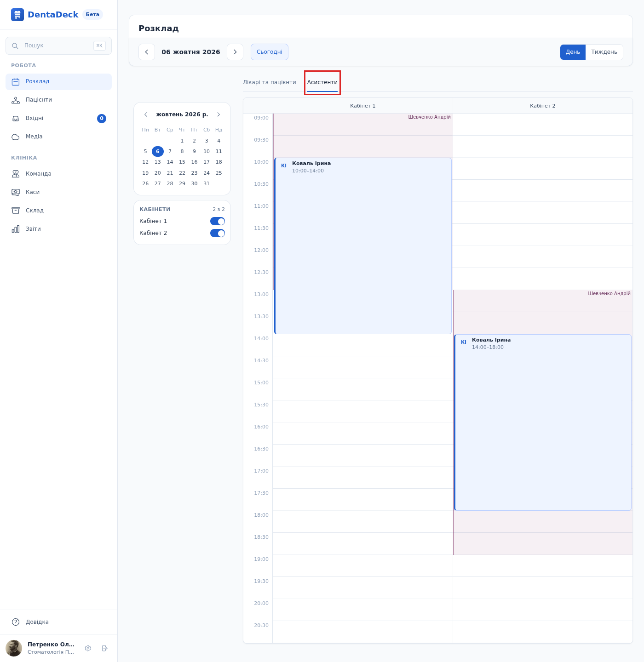This screenshot has width=644, height=662.
Task: Toggle the Кабінет 1 switch
Action: [218, 221]
